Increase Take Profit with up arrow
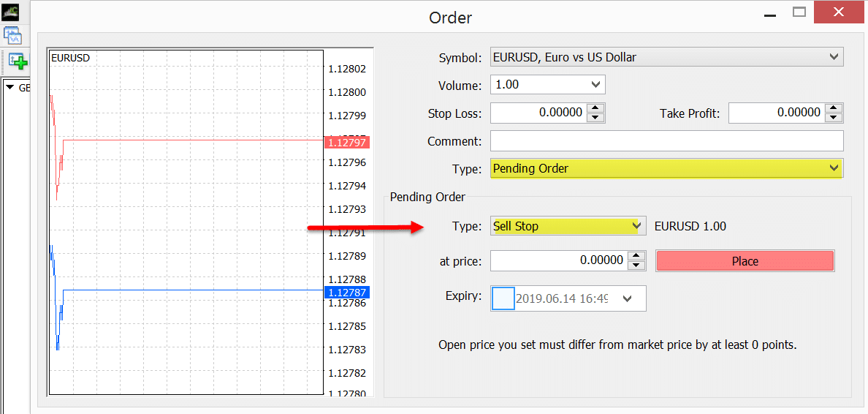Viewport: 868px width, 414px height. point(834,108)
